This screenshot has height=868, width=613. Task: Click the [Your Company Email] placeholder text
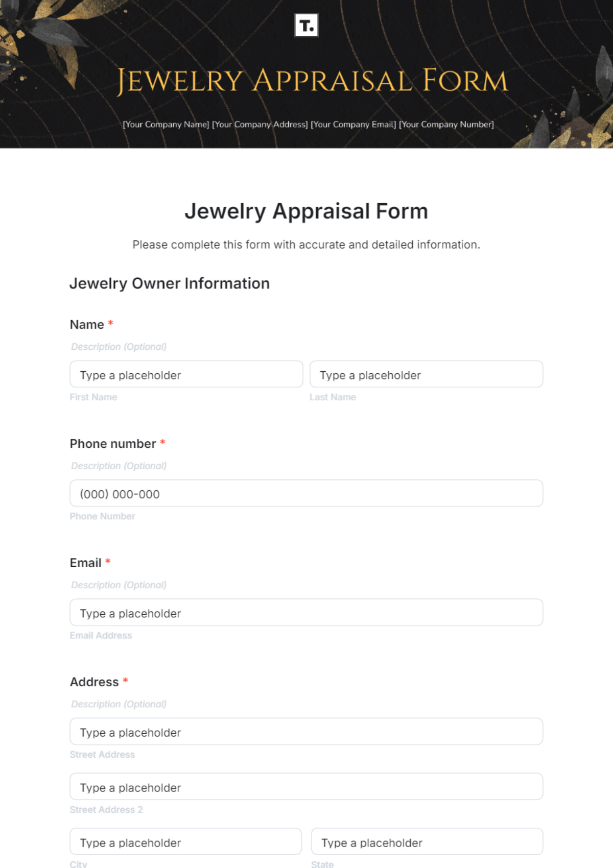tap(353, 124)
